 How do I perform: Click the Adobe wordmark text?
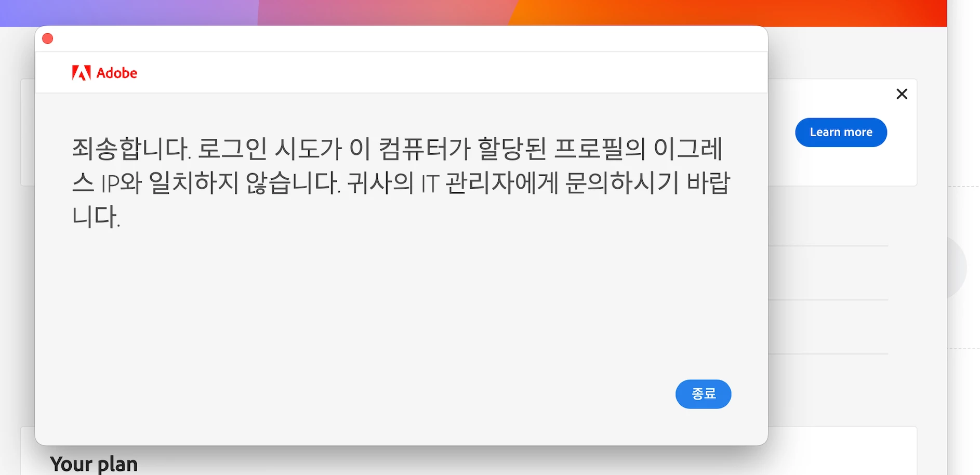pos(117,73)
